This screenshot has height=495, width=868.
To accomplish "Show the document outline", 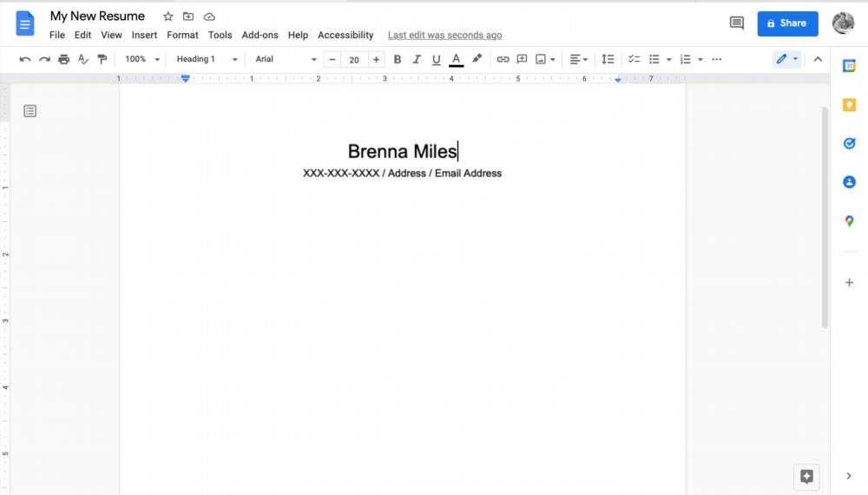I will [30, 111].
